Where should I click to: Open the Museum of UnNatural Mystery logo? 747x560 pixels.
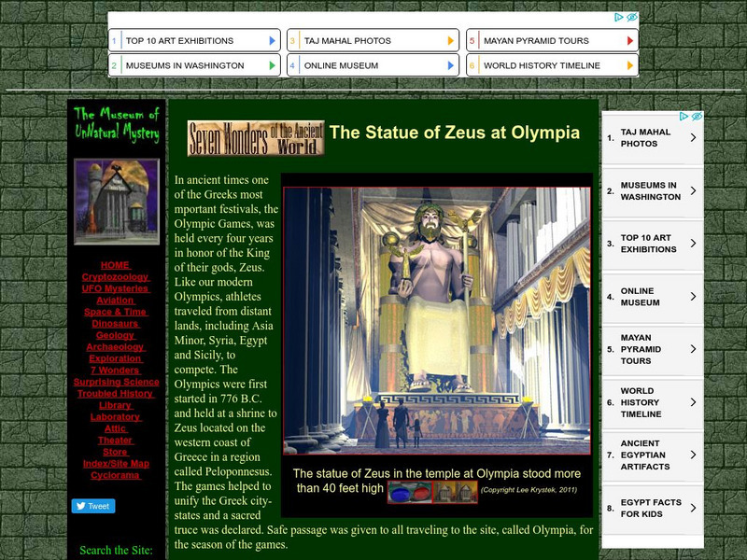coord(117,125)
